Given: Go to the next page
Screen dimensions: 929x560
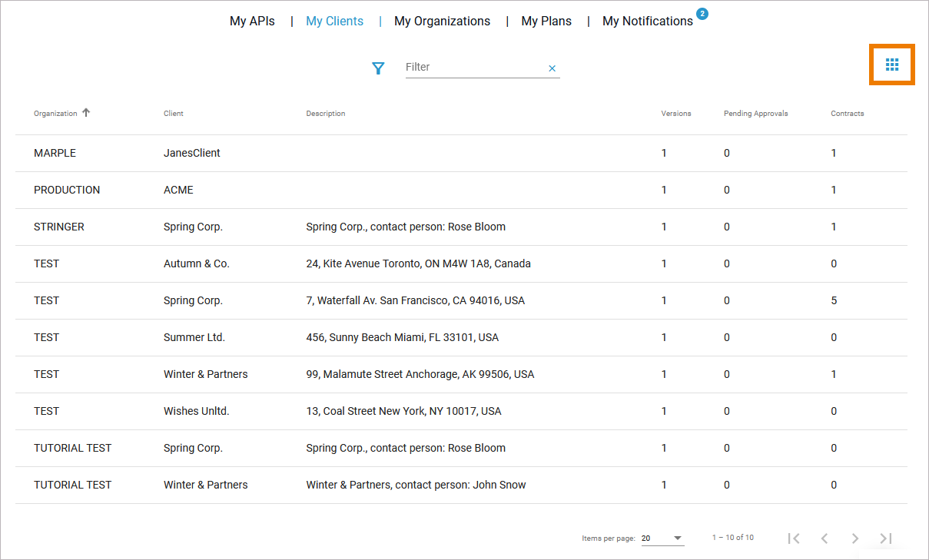Looking at the screenshot, I should coord(854,538).
